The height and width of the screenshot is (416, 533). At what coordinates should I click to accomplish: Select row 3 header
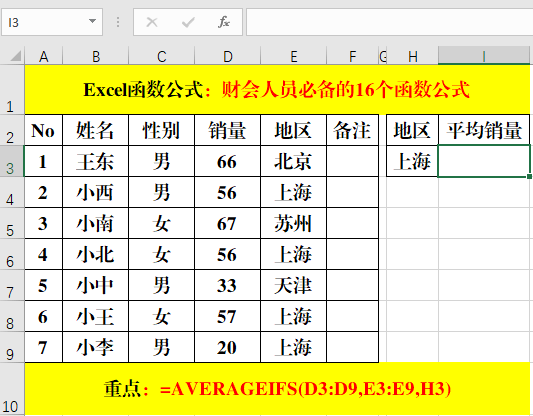[12, 161]
